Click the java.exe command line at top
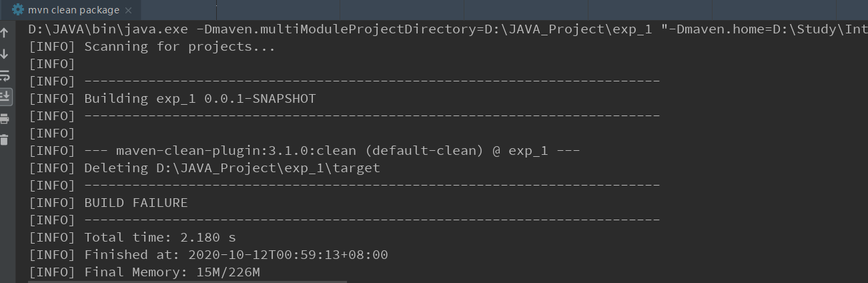 point(448,29)
